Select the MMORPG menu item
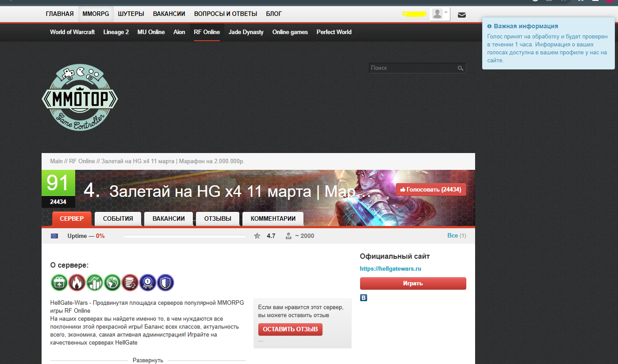The width and height of the screenshot is (618, 364). [x=96, y=14]
